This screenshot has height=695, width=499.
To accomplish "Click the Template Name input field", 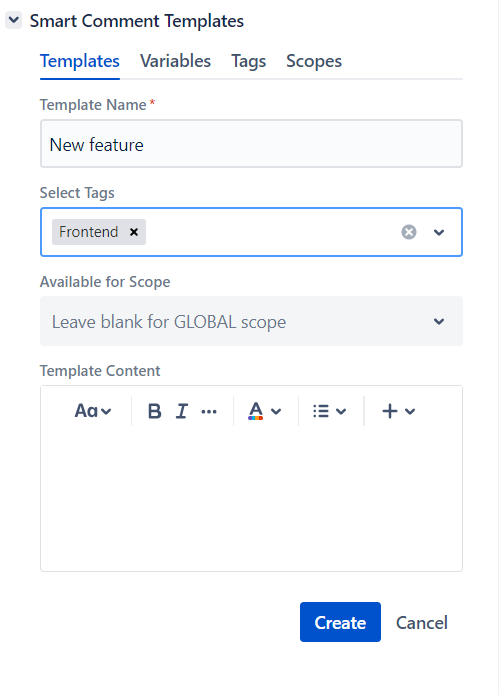I will point(251,144).
